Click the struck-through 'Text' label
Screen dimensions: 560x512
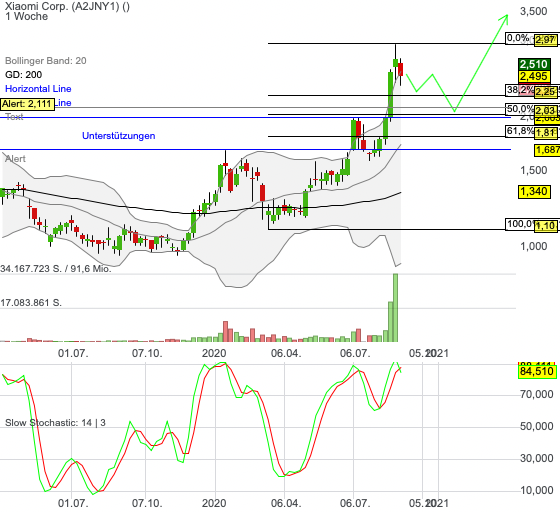pos(14,117)
